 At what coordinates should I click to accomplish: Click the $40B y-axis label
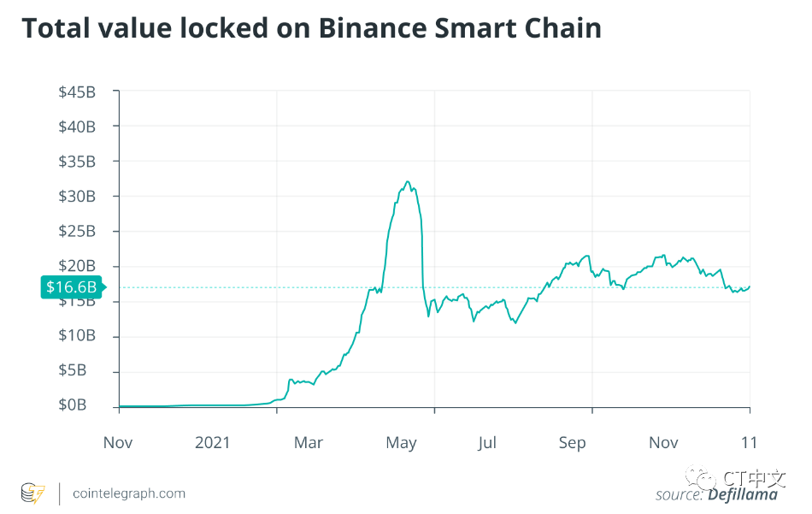pos(77,127)
